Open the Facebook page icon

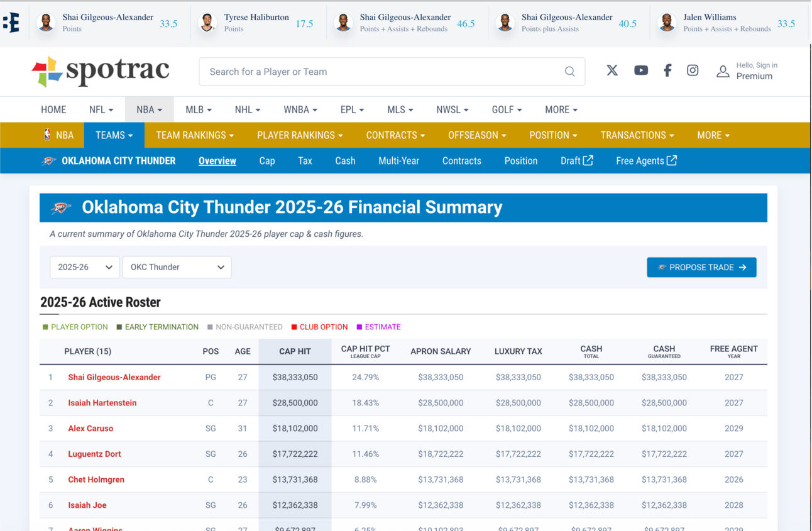pyautogui.click(x=667, y=70)
